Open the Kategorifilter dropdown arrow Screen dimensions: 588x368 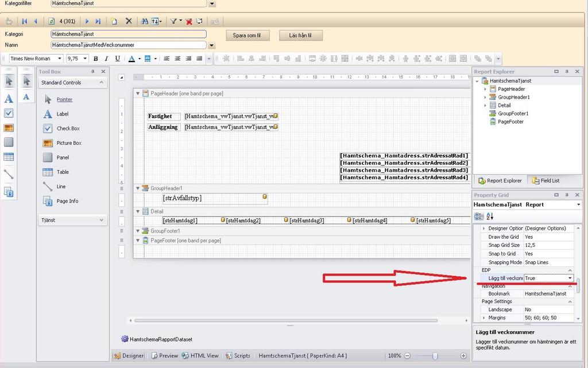pos(212,3)
